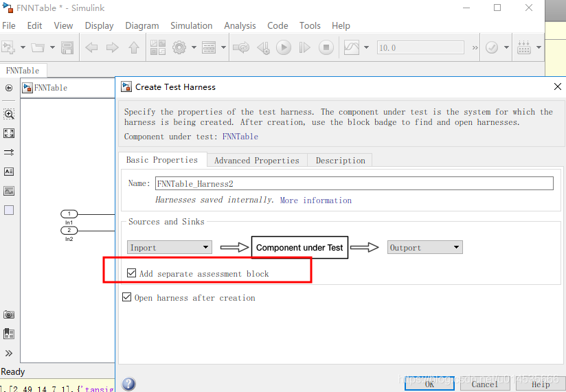Select the Image palette tool

click(x=9, y=191)
